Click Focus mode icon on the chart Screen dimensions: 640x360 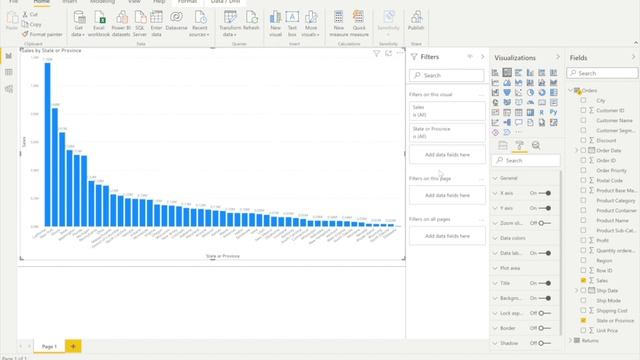(x=388, y=53)
